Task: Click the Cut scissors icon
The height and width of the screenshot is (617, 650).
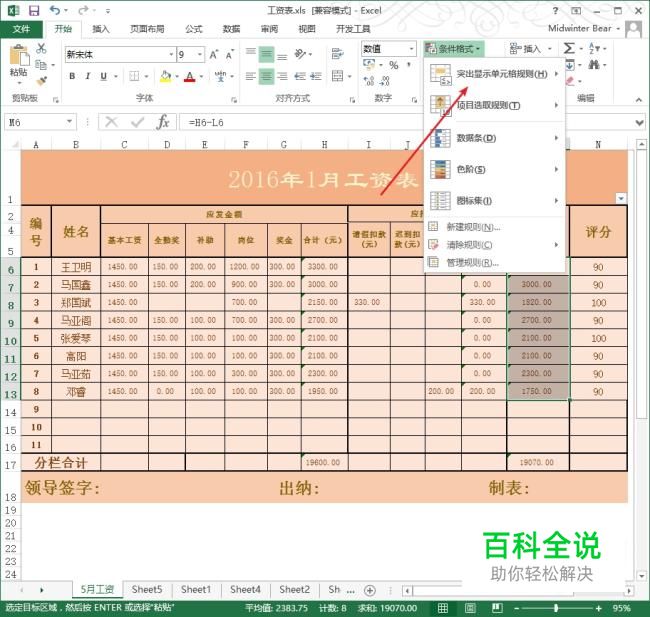Action: coord(41,48)
